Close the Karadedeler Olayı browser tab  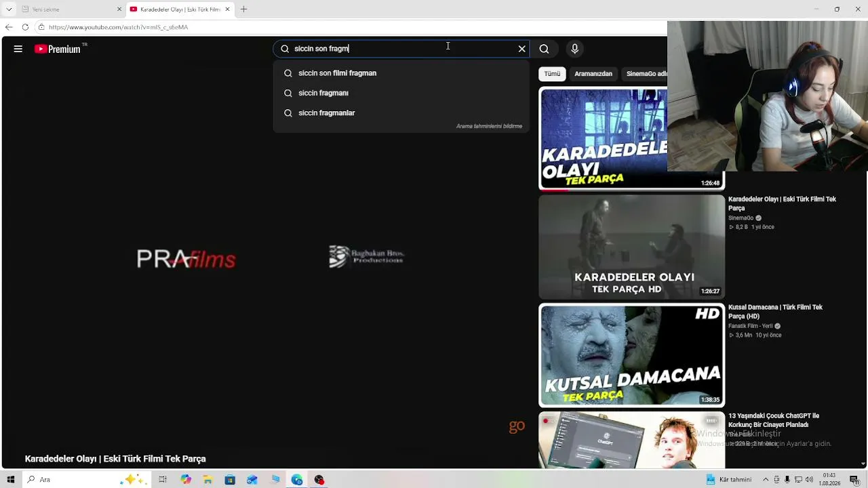pyautogui.click(x=228, y=9)
